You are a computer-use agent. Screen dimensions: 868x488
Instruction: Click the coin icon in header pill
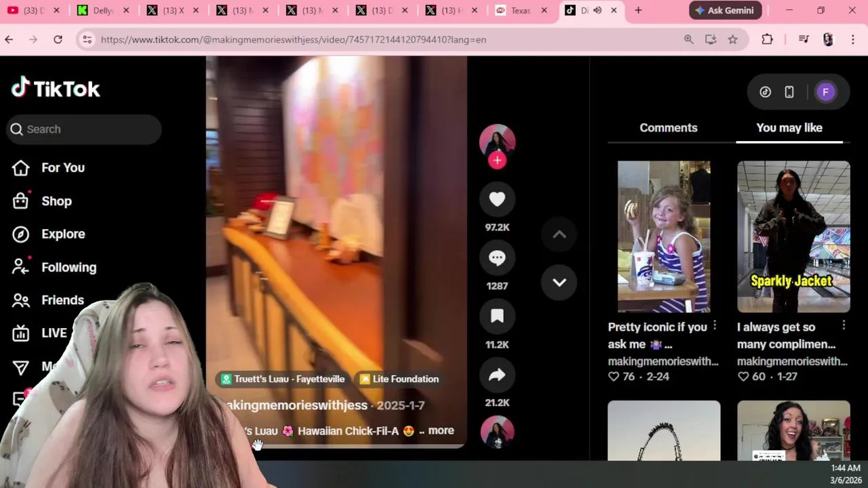coord(765,92)
